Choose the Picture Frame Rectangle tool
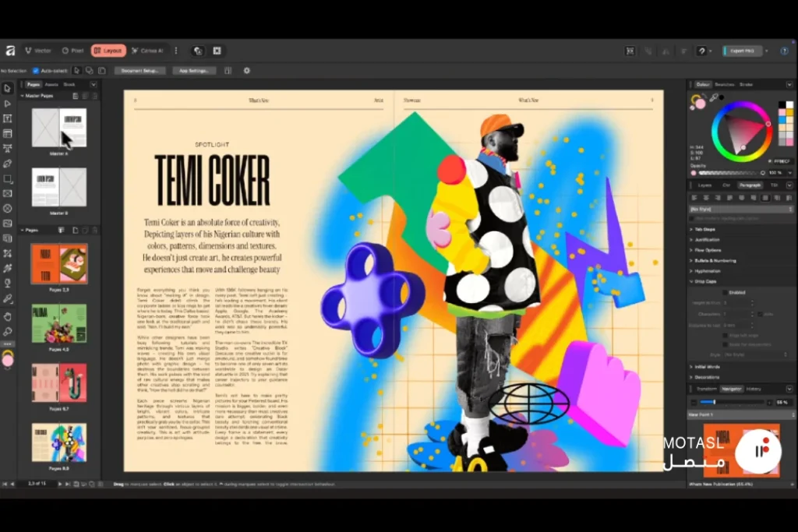The height and width of the screenshot is (532, 798). [8, 193]
